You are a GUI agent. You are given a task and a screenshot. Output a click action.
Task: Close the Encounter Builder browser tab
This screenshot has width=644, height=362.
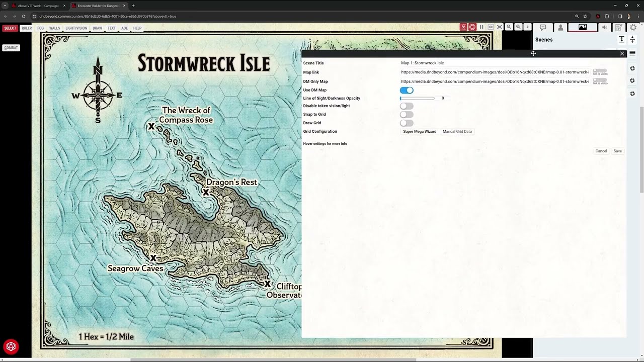coord(124,6)
